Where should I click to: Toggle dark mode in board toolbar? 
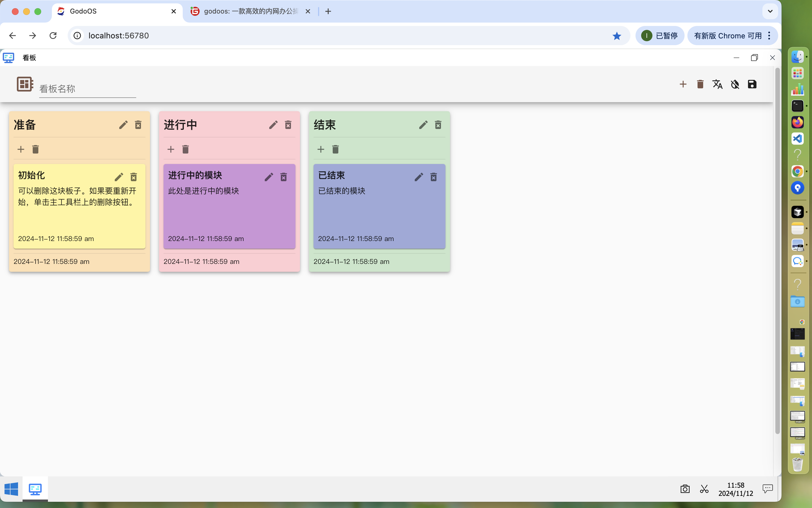coord(735,84)
